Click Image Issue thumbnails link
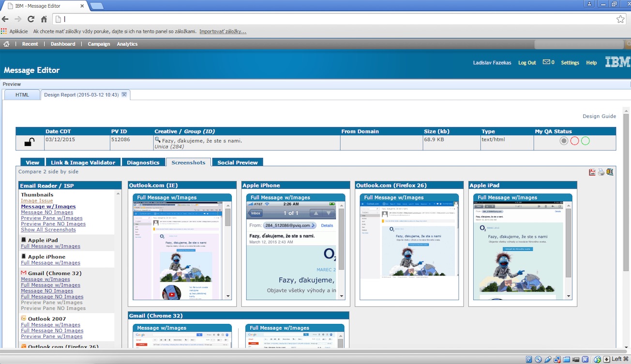The width and height of the screenshot is (631, 364). pos(37,201)
